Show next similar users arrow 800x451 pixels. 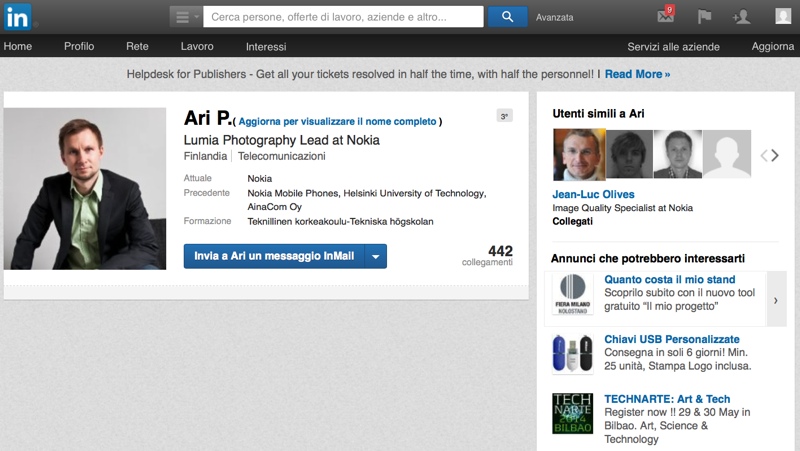(x=775, y=156)
